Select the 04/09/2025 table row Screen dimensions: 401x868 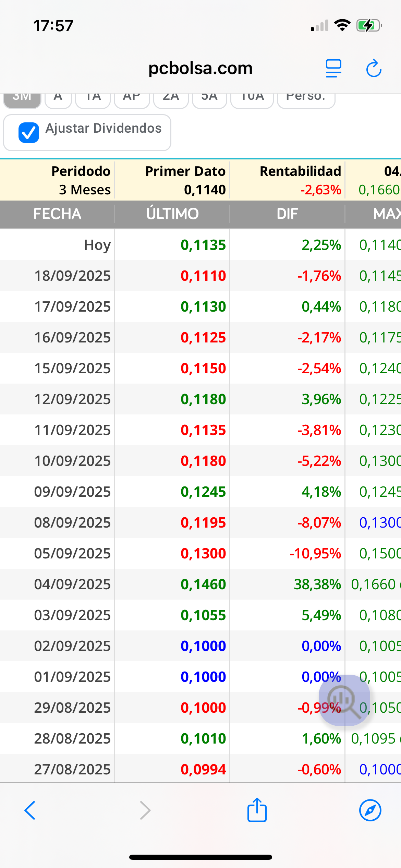click(x=200, y=584)
